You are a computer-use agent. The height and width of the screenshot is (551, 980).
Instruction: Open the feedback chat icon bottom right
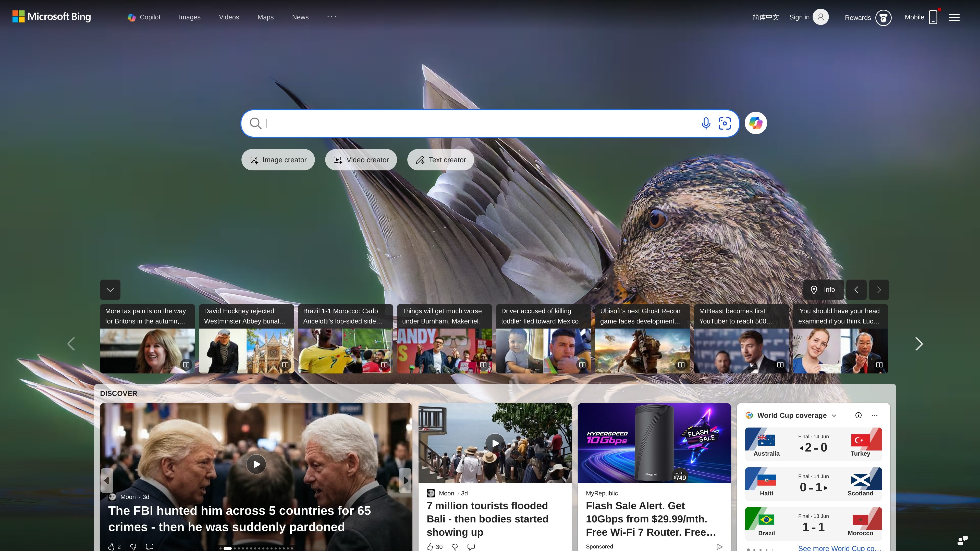[962, 540]
